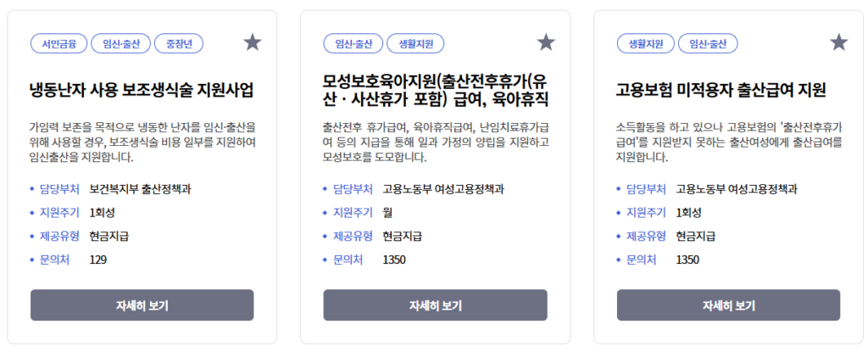The image size is (868, 352).
Task: Click 임신·출산 tag on the 냉동난자 card
Action: pos(121,43)
